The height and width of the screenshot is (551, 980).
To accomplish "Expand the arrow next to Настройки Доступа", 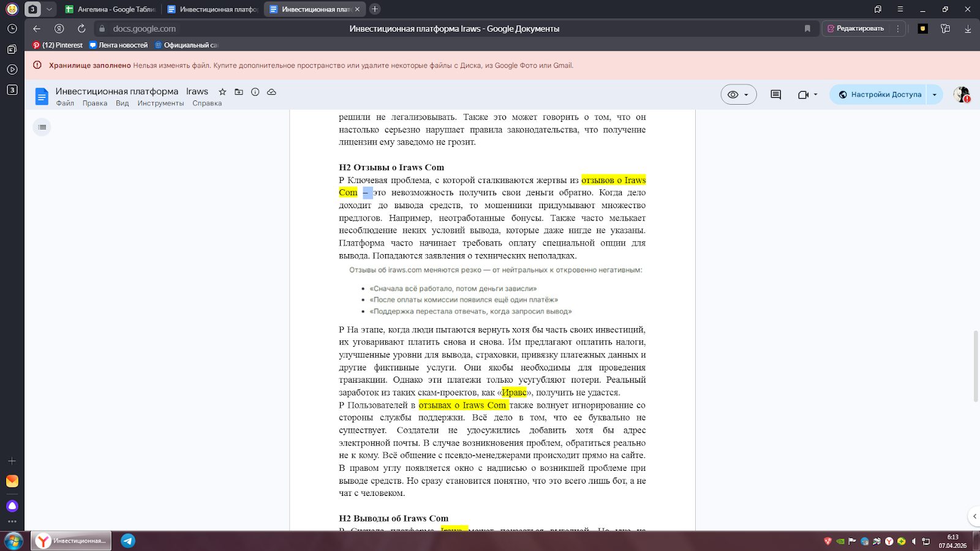I will [x=934, y=94].
